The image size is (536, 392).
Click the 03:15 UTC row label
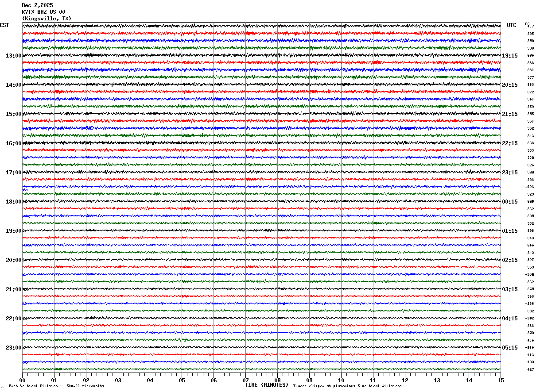tap(510, 289)
